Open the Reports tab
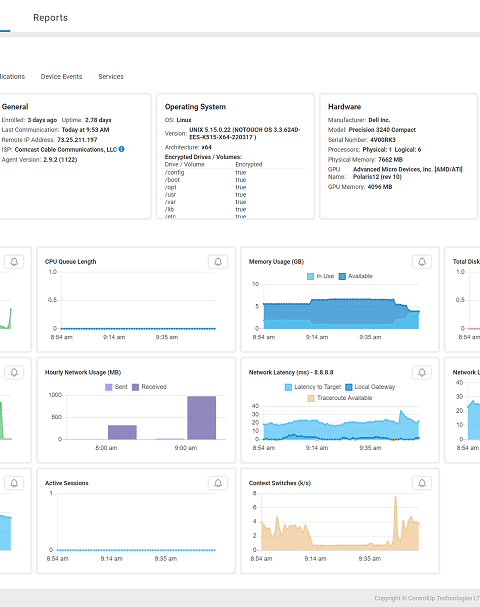 (50, 18)
